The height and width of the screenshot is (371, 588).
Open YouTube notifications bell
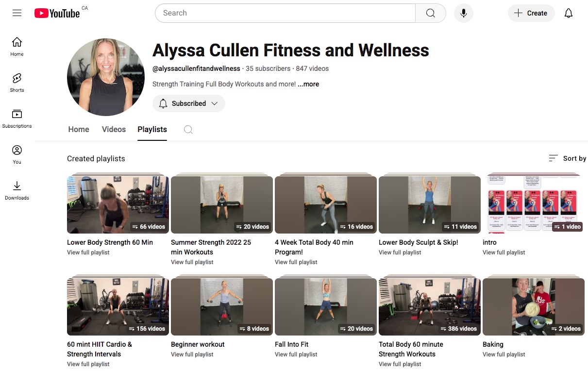click(568, 13)
